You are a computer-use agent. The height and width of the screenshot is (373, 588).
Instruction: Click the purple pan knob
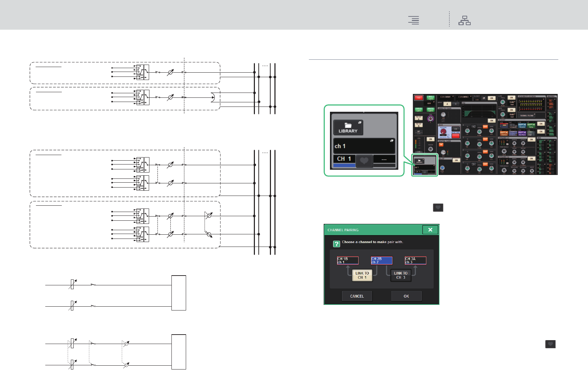click(431, 119)
